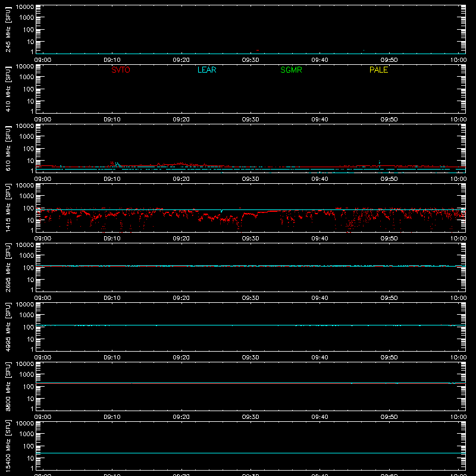
Task: Select the 2695 MHz [SFU] axis title
Action: (x=8, y=267)
